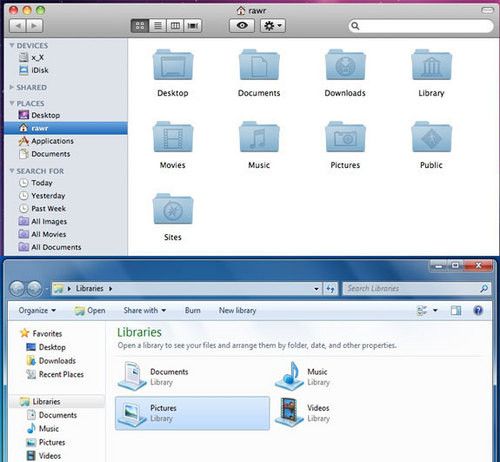Open the Finder action gear menu
Viewport: 500px width, 462px height.
coord(273,26)
